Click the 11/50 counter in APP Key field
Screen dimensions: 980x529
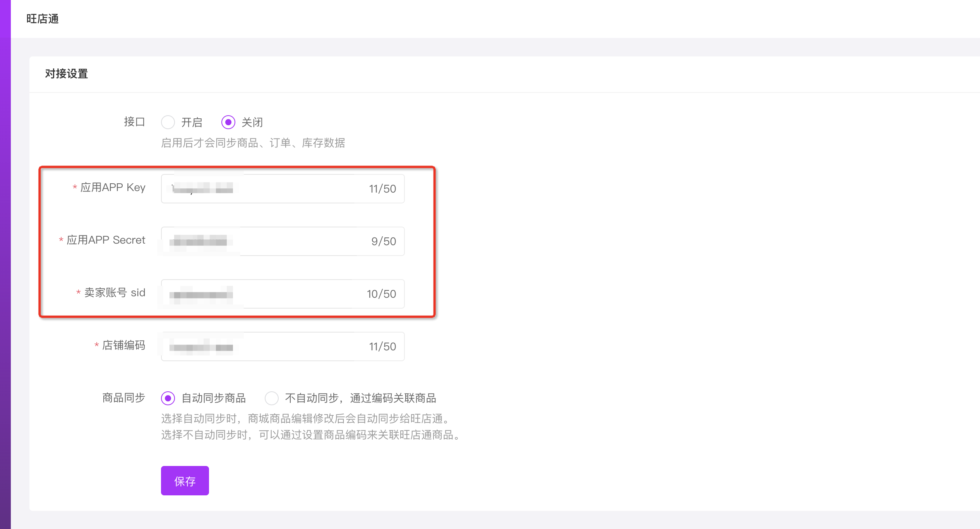tap(382, 189)
